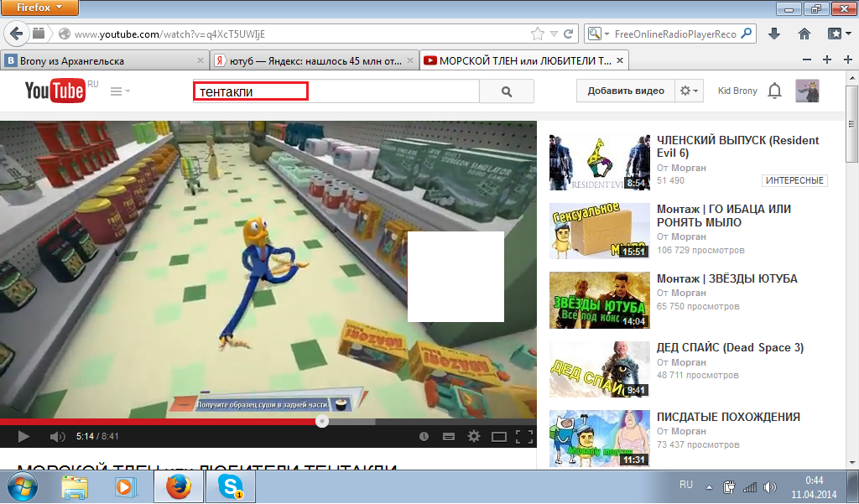Viewport: 859px width, 504px height.
Task: Go back with the Firefox back arrow
Action: pos(17,34)
